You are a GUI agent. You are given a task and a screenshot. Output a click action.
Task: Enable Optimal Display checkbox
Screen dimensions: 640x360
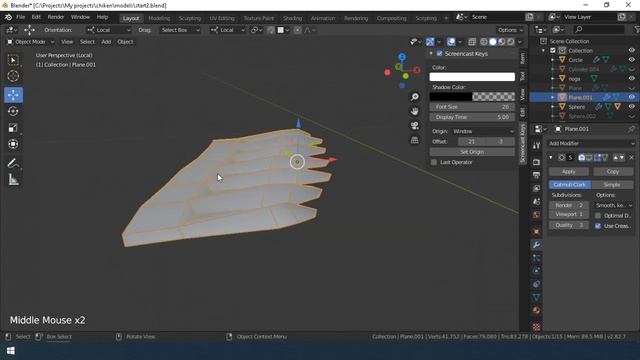[x=598, y=216]
